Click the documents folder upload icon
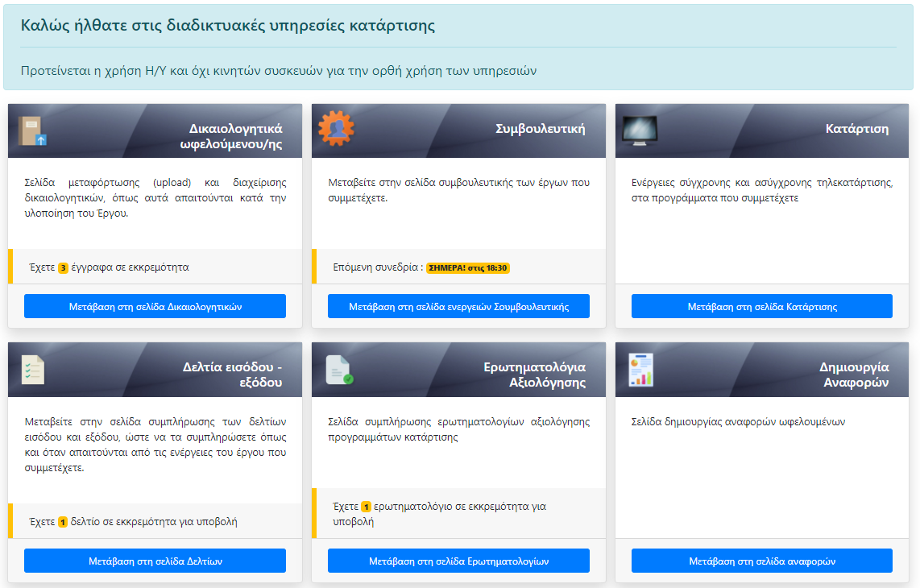The height and width of the screenshot is (588, 920). [33, 130]
